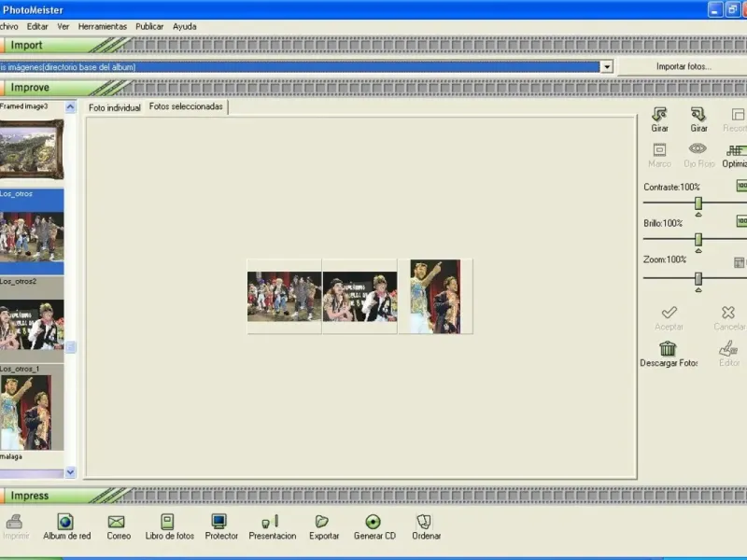Click the Cancelar cross icon

728,313
